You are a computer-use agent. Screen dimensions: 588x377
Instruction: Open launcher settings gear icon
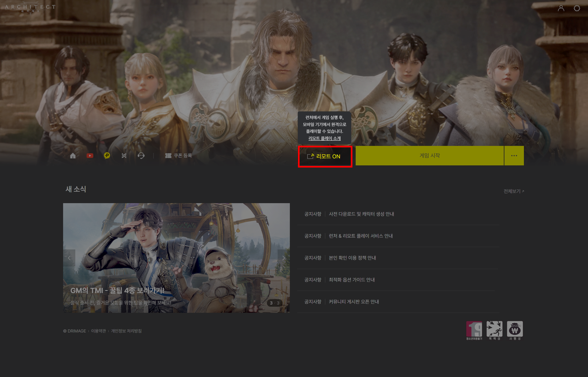(577, 8)
